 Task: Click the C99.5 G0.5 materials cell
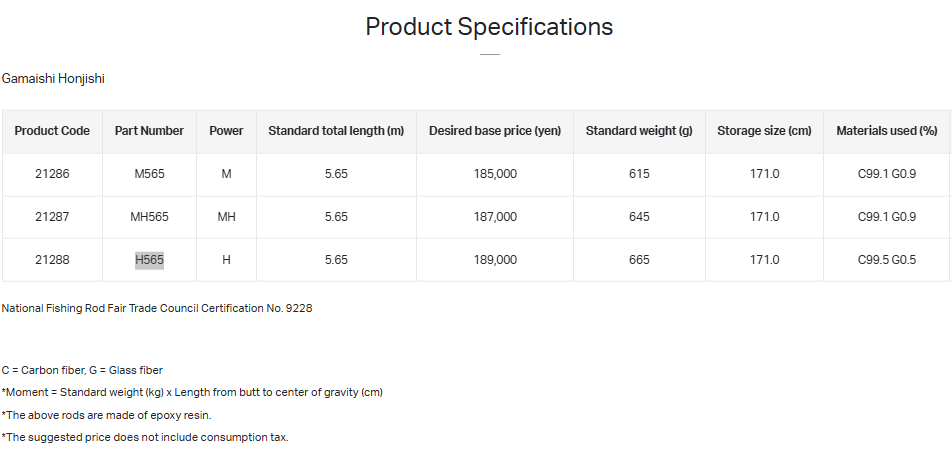(886, 260)
